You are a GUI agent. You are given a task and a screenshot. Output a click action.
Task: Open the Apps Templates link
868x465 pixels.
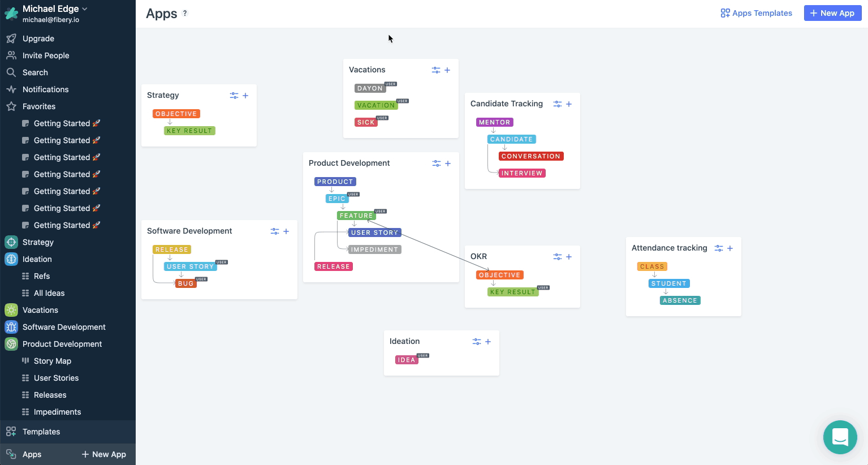click(x=756, y=12)
